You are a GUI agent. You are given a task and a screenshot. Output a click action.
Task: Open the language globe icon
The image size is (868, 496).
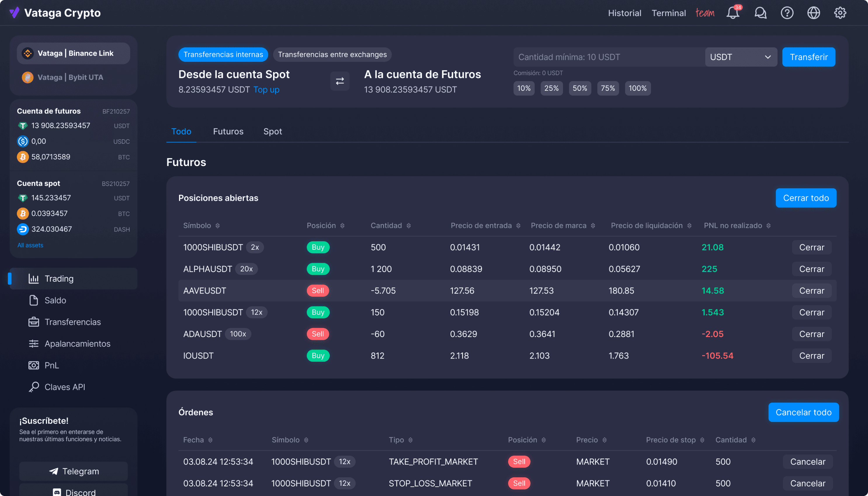[x=813, y=13]
